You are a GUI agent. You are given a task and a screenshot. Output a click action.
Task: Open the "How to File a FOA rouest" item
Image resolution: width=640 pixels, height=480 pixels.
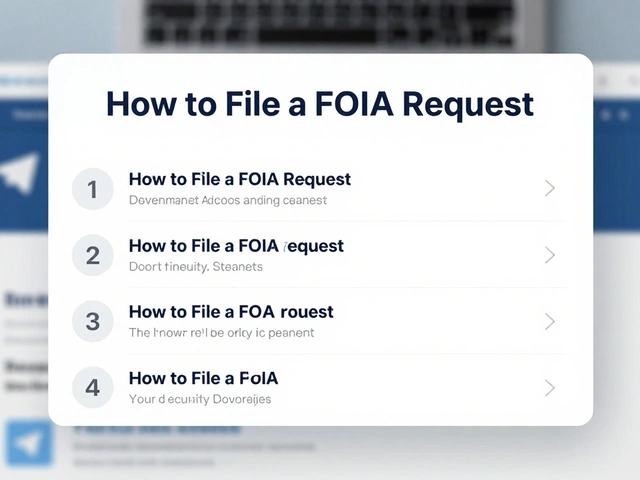[x=231, y=312]
